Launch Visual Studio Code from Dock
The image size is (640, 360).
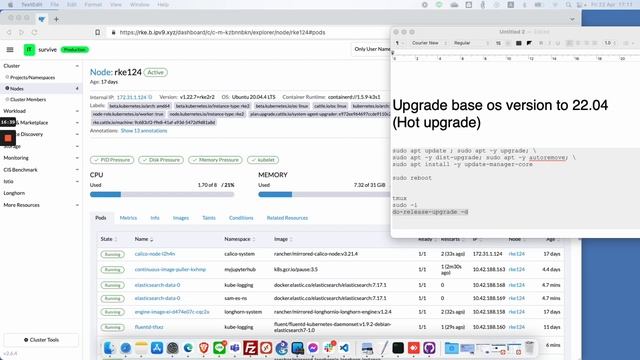(x=344, y=348)
